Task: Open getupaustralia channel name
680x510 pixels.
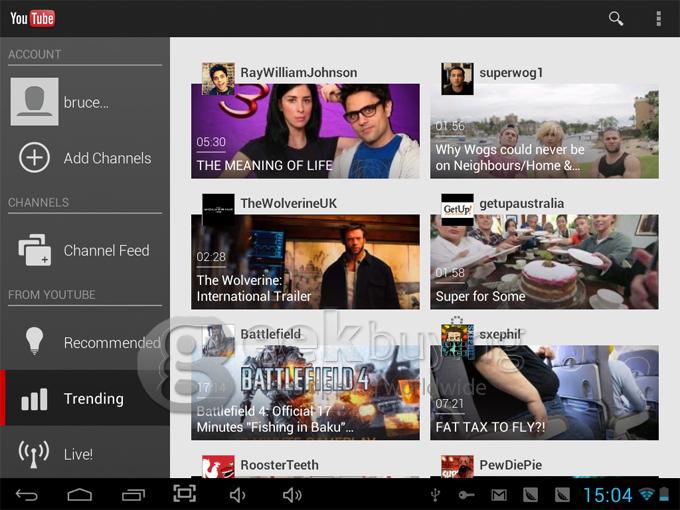Action: [x=522, y=203]
